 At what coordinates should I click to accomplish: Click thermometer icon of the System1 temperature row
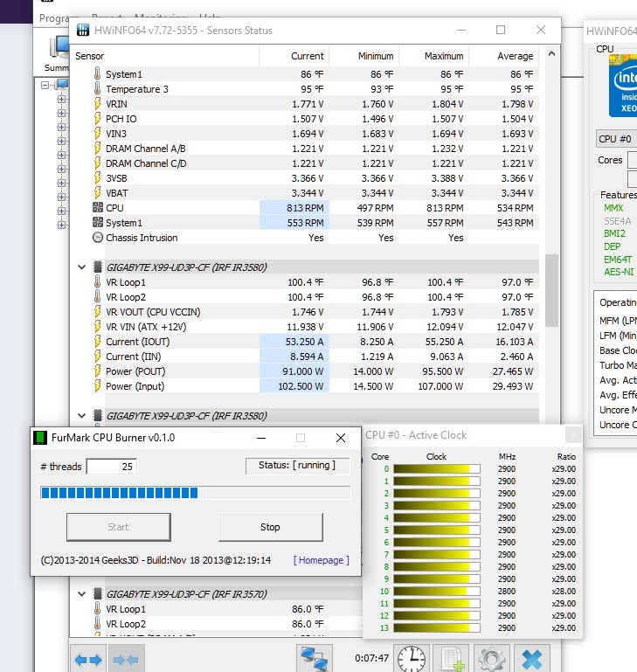click(97, 73)
